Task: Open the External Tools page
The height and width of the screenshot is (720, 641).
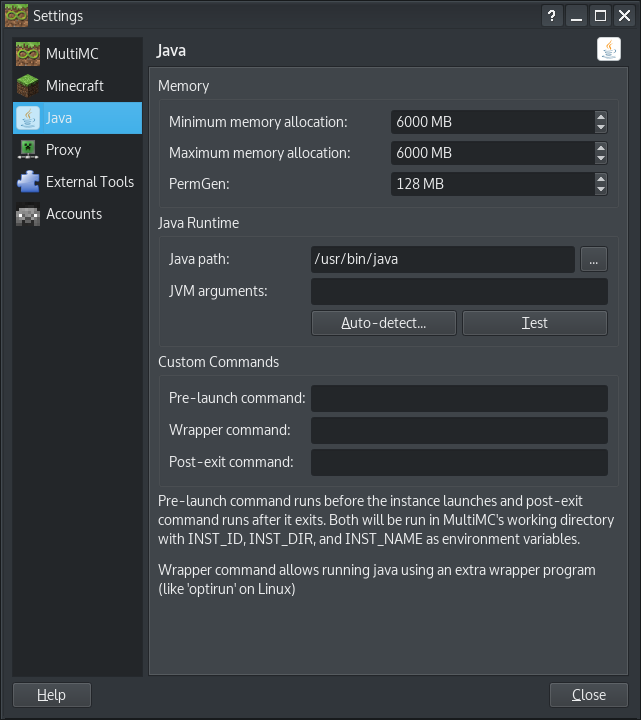Action: (x=77, y=182)
